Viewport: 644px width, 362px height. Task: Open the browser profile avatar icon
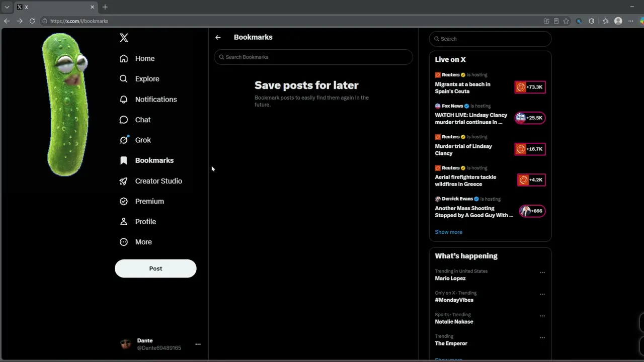[x=618, y=21]
